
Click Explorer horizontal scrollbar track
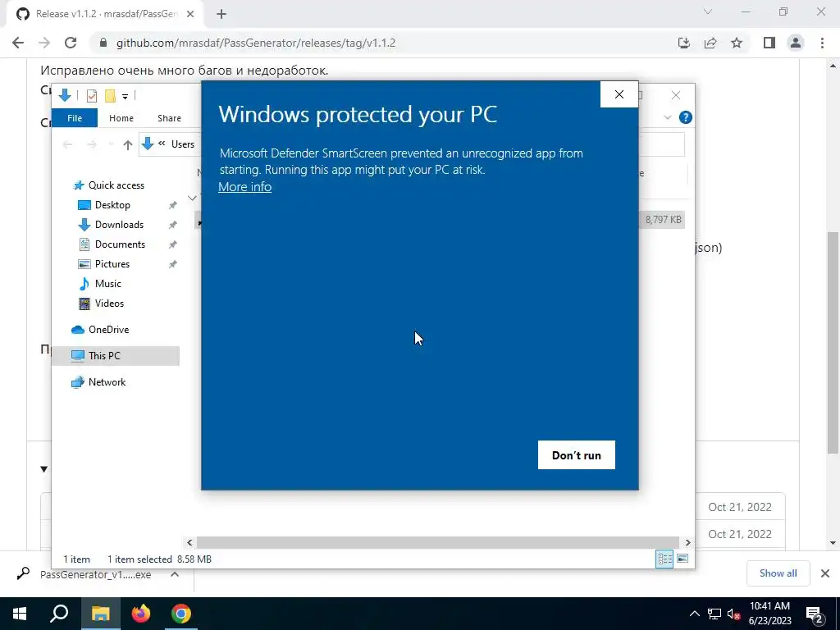pos(438,542)
